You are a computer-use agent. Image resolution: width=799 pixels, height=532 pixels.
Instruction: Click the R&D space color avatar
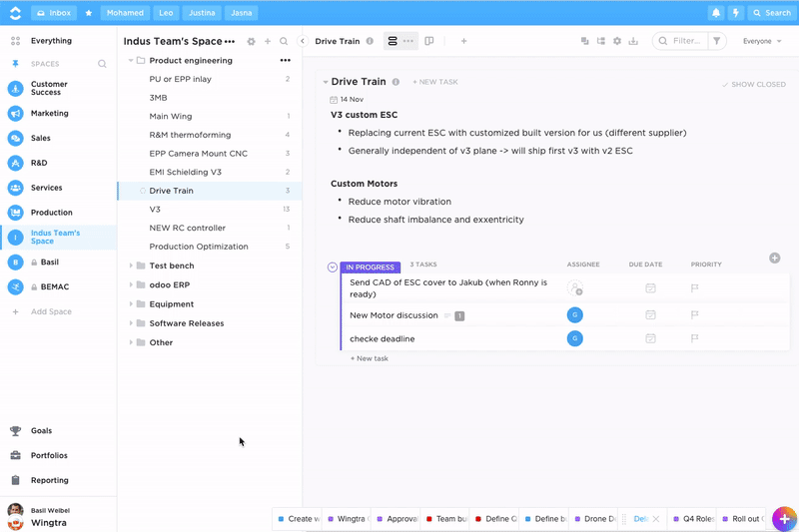15,163
